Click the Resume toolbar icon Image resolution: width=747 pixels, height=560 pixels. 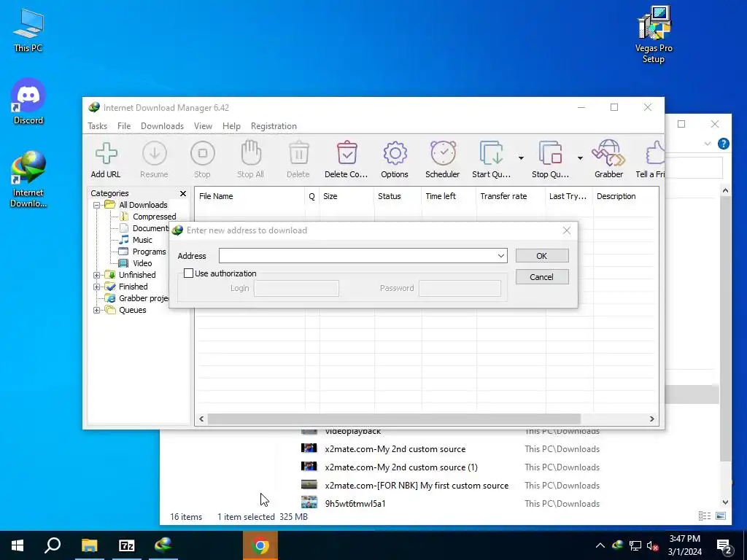pyautogui.click(x=155, y=153)
